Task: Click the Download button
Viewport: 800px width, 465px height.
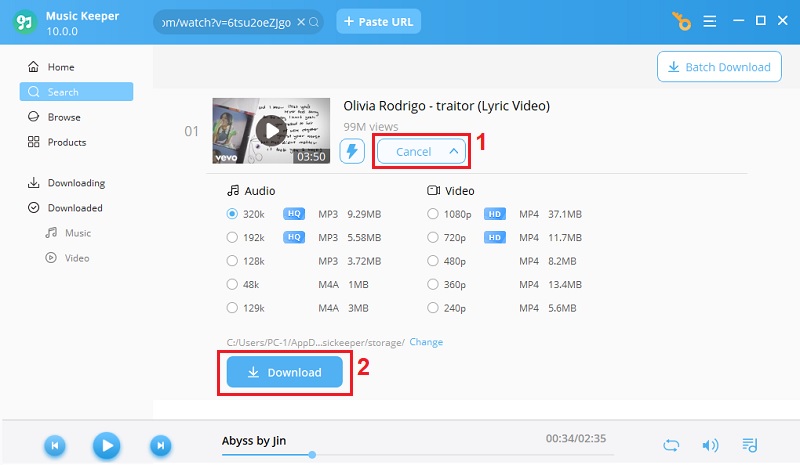Action: (285, 372)
